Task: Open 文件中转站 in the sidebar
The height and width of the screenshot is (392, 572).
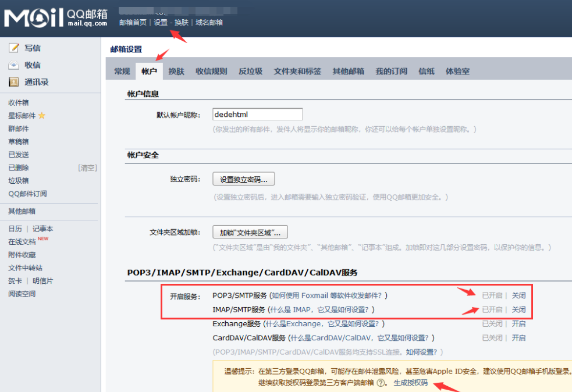Action: pos(25,268)
